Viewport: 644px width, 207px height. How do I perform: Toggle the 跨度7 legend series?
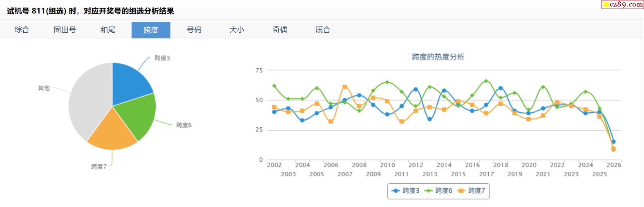[x=471, y=191]
